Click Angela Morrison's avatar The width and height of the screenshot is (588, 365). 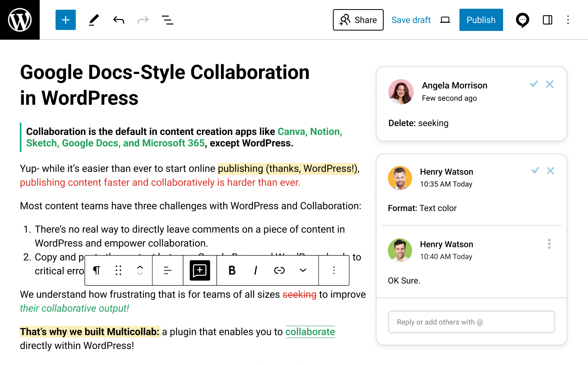point(401,92)
